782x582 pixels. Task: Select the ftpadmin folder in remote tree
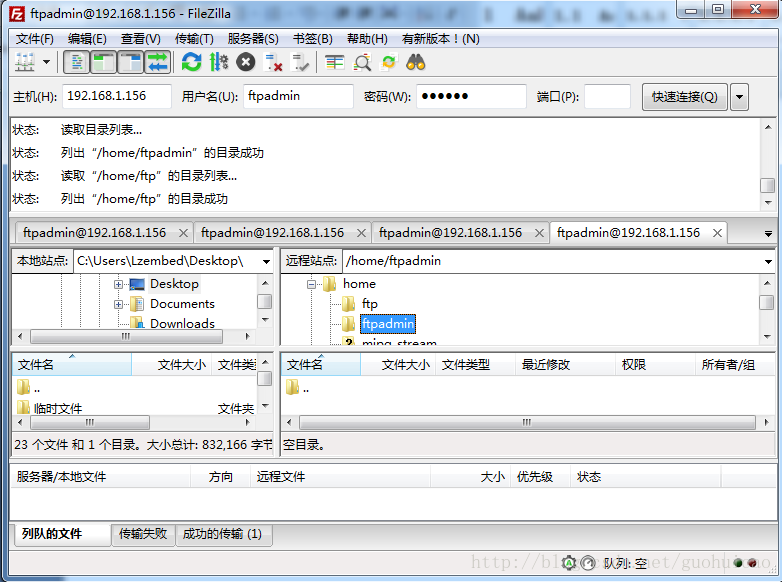(x=388, y=324)
